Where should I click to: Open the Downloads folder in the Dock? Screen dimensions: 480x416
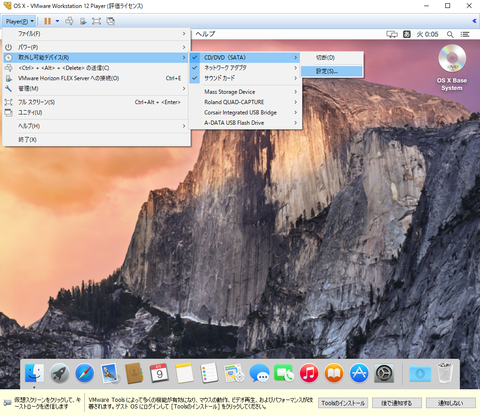[x=420, y=373]
